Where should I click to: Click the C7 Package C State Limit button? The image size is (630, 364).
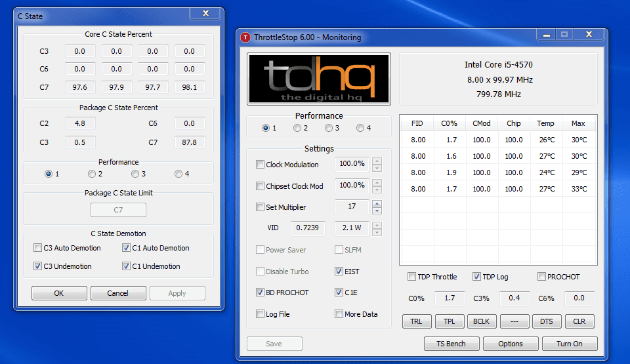point(118,210)
